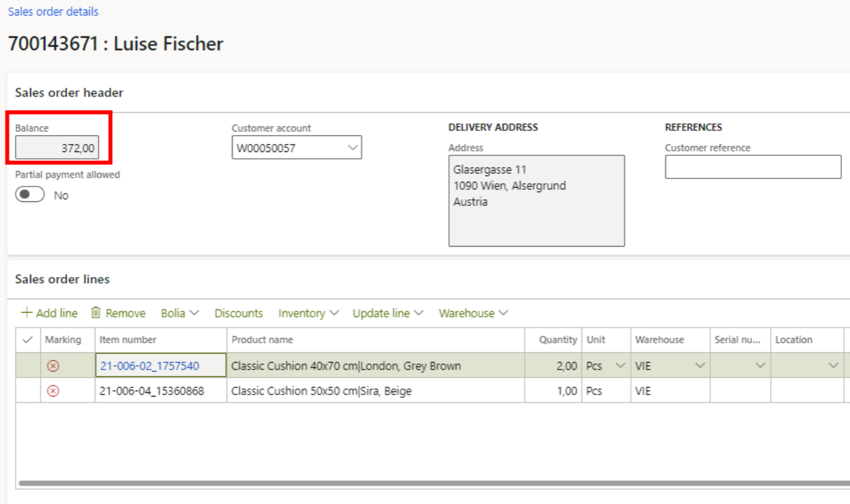Open the Unit dropdown for first line
Screen dimensions: 850x504
620,366
